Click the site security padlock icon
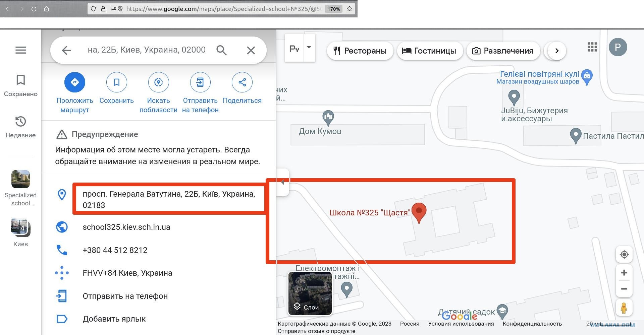 pyautogui.click(x=103, y=9)
